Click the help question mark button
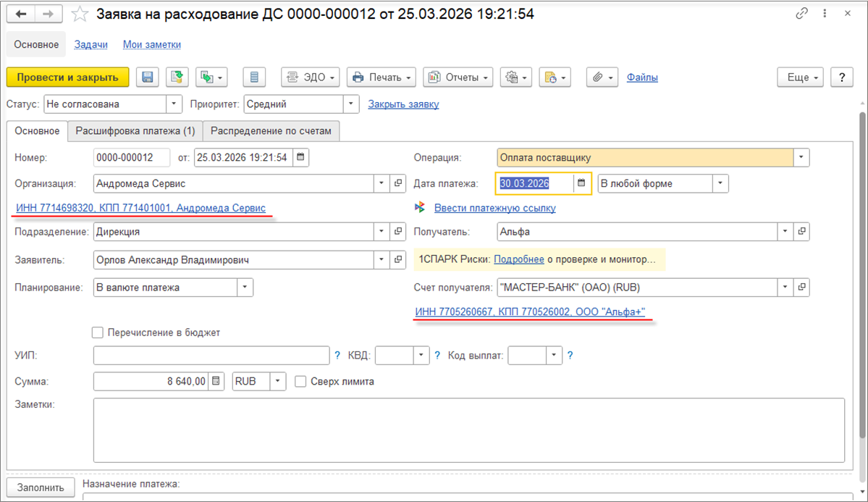 tap(841, 77)
